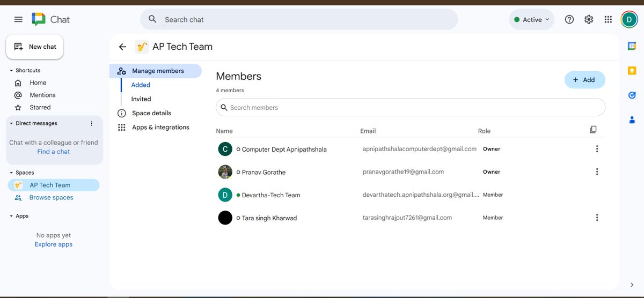Click the search magnifier icon in search bar
The height and width of the screenshot is (298, 644).
click(152, 19)
